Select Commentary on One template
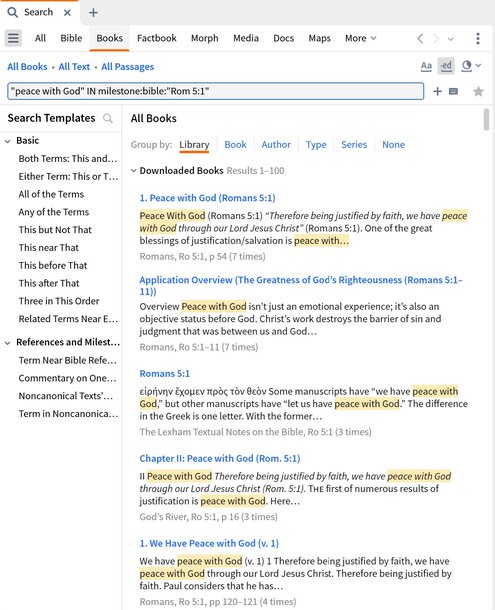Viewport: 495px width, 610px height. point(67,378)
